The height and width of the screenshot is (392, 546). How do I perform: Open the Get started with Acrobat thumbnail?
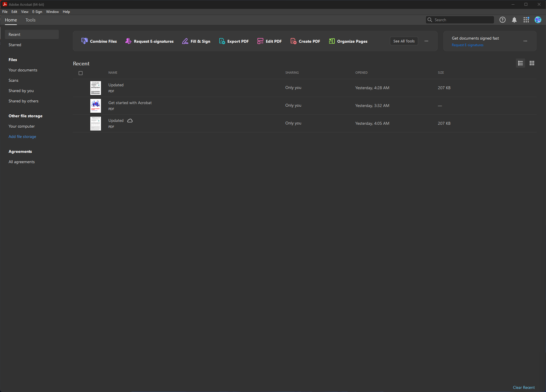click(95, 106)
